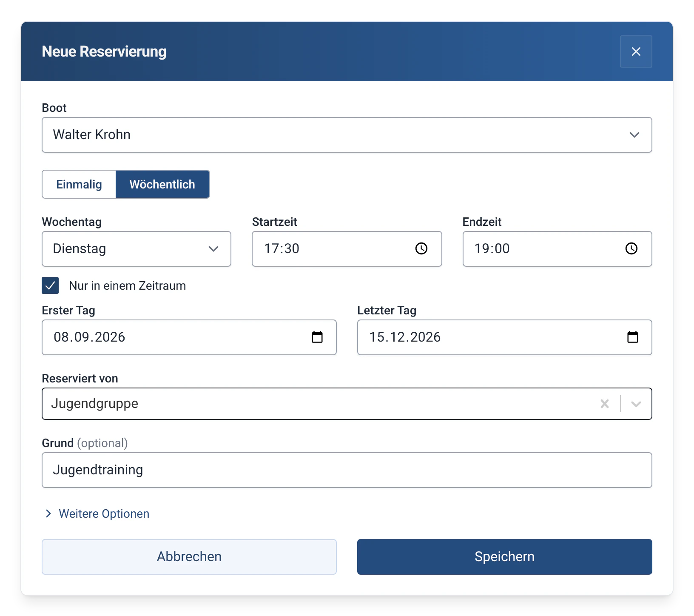Viewport: 694px width, 616px height.
Task: Open calendar picker for Letzter Tag
Action: click(633, 337)
